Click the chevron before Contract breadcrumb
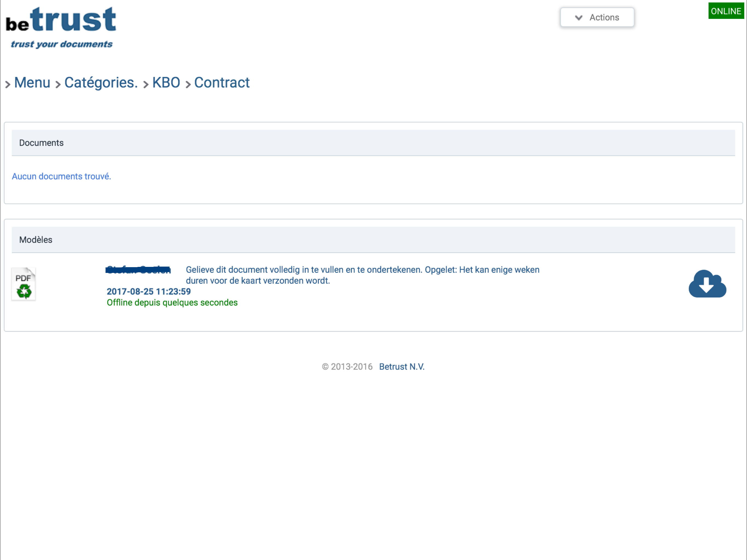Image resolution: width=747 pixels, height=560 pixels. (x=188, y=84)
